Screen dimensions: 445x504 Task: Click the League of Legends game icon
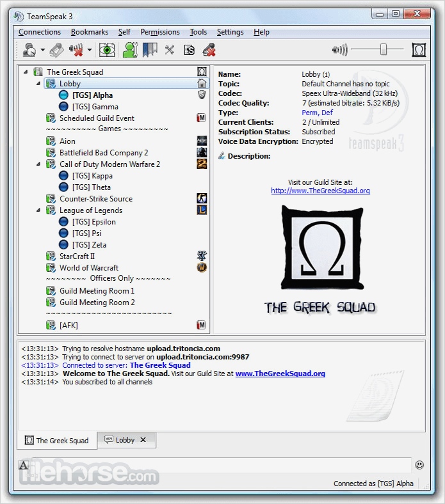pyautogui.click(x=202, y=210)
